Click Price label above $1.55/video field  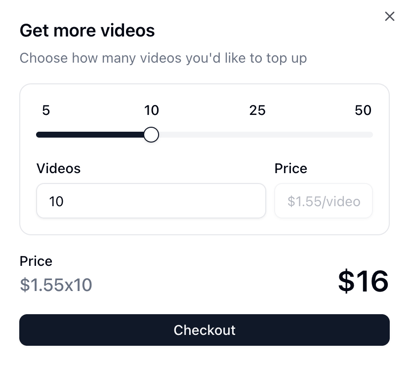pos(291,168)
